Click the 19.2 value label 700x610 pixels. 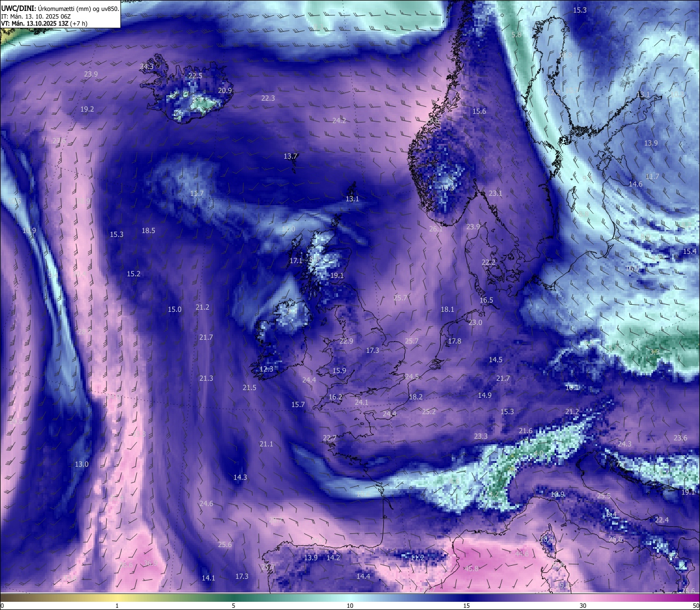[87, 109]
